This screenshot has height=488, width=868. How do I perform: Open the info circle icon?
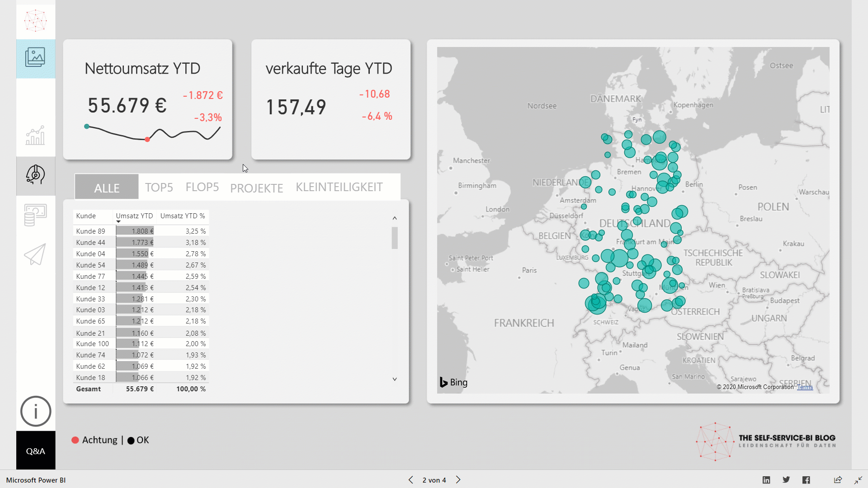[36, 411]
